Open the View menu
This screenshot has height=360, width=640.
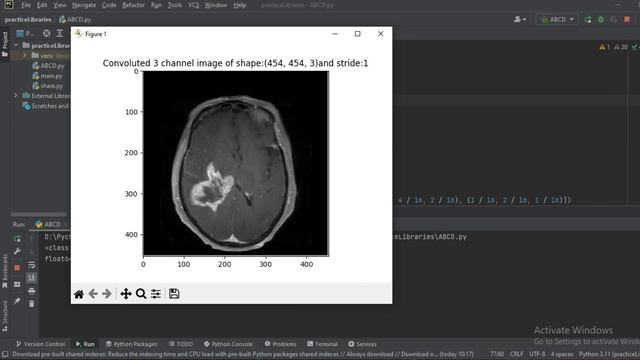click(60, 5)
